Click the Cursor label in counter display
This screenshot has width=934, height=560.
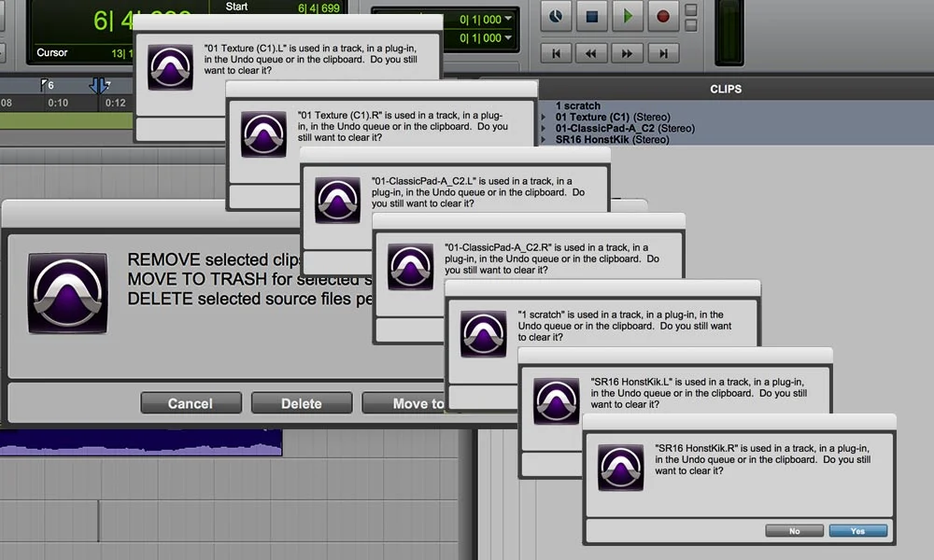(x=51, y=52)
